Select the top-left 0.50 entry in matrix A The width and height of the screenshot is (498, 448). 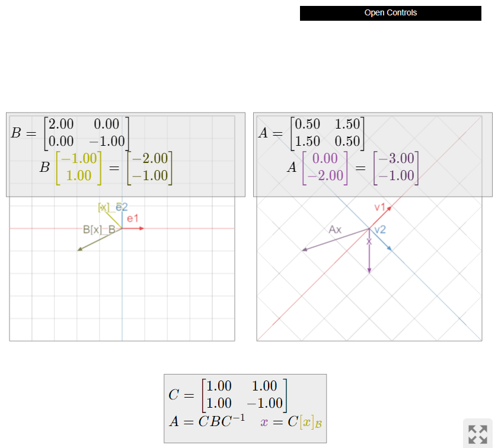[x=307, y=124]
